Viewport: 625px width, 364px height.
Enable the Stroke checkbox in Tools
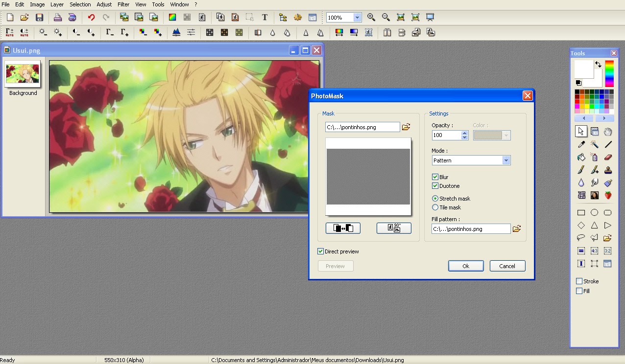[x=579, y=281]
